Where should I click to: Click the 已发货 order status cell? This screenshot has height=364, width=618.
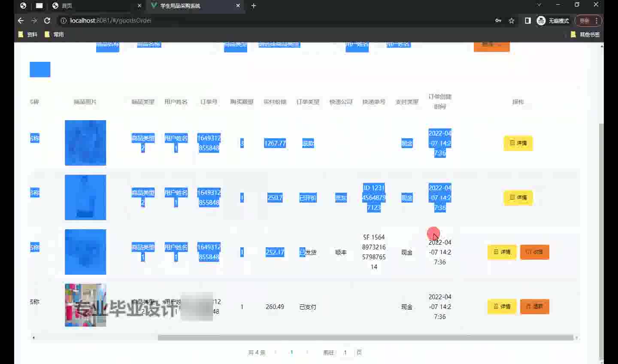tap(308, 252)
